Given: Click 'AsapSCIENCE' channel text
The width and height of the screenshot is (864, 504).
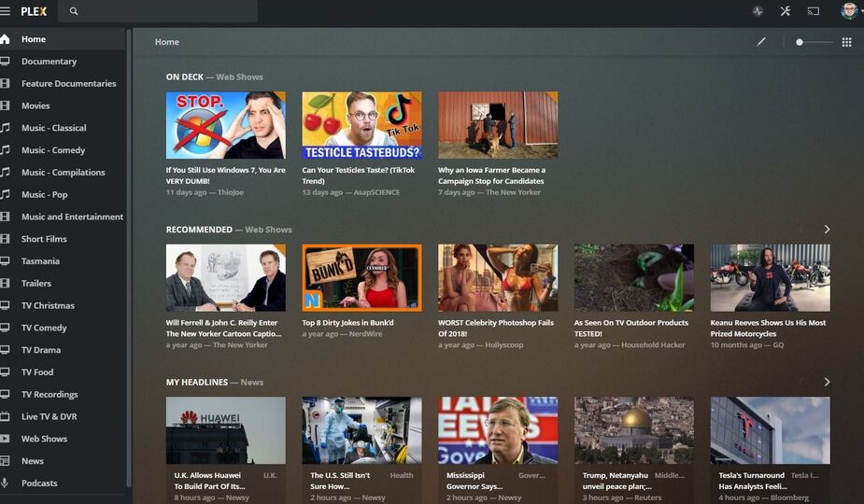Looking at the screenshot, I should point(377,192).
